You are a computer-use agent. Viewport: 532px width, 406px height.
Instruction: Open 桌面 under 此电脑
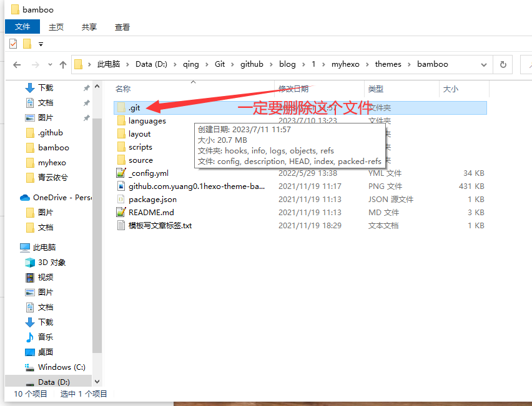46,352
